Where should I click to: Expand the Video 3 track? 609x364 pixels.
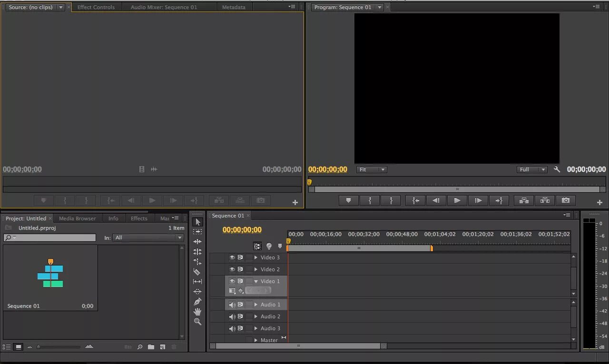pyautogui.click(x=255, y=257)
